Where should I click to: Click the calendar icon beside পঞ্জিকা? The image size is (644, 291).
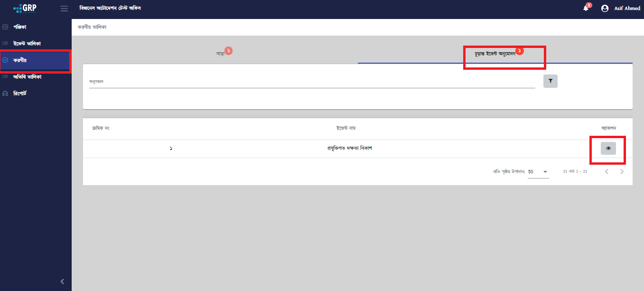pyautogui.click(x=5, y=27)
